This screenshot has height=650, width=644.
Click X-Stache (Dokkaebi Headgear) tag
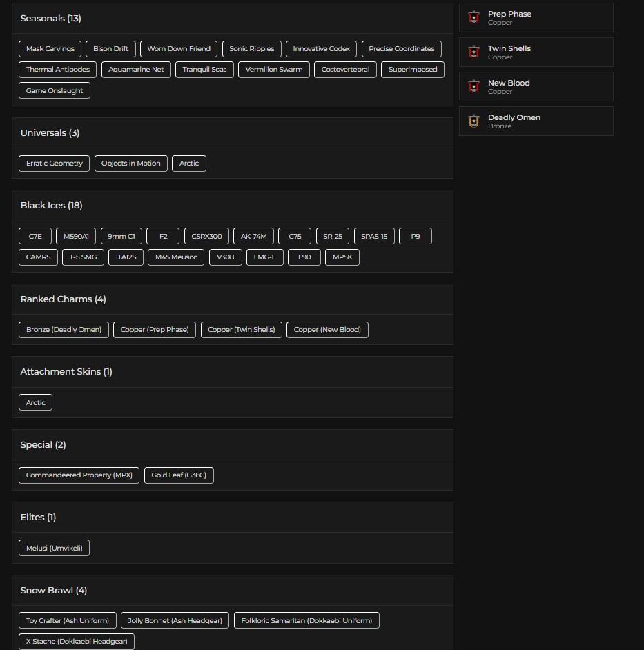pyautogui.click(x=77, y=642)
